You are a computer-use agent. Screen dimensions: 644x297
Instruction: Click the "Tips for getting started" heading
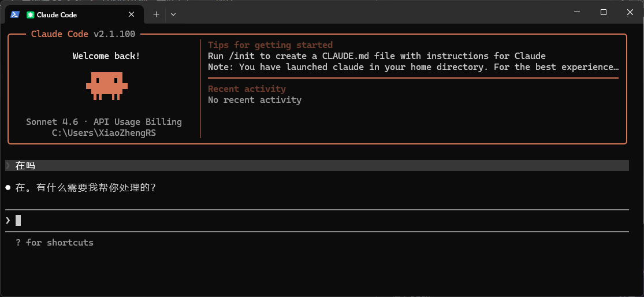(x=270, y=44)
